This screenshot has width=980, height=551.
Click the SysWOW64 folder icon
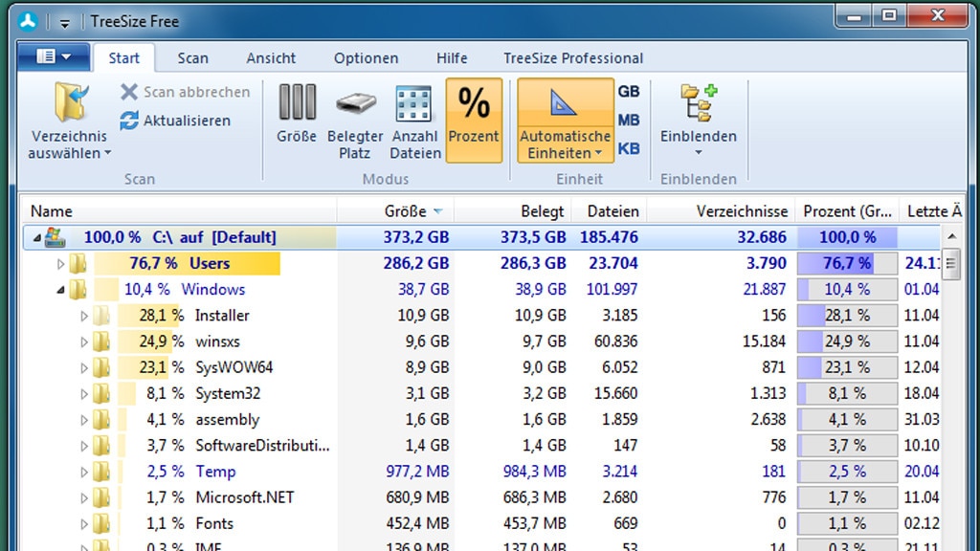click(101, 367)
